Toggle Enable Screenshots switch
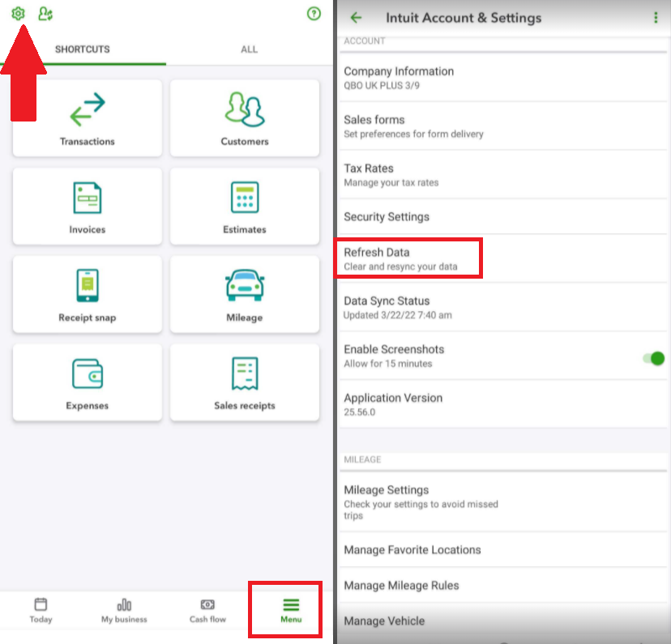Viewport: 671px width, 644px height. click(x=653, y=358)
